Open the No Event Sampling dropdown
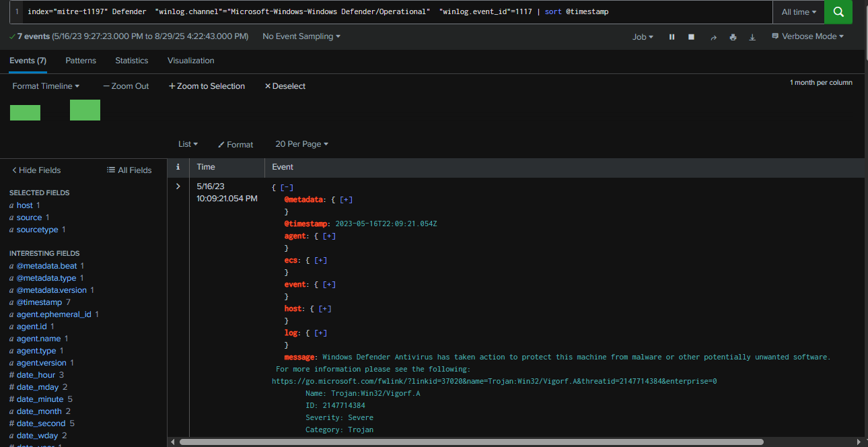 tap(301, 36)
